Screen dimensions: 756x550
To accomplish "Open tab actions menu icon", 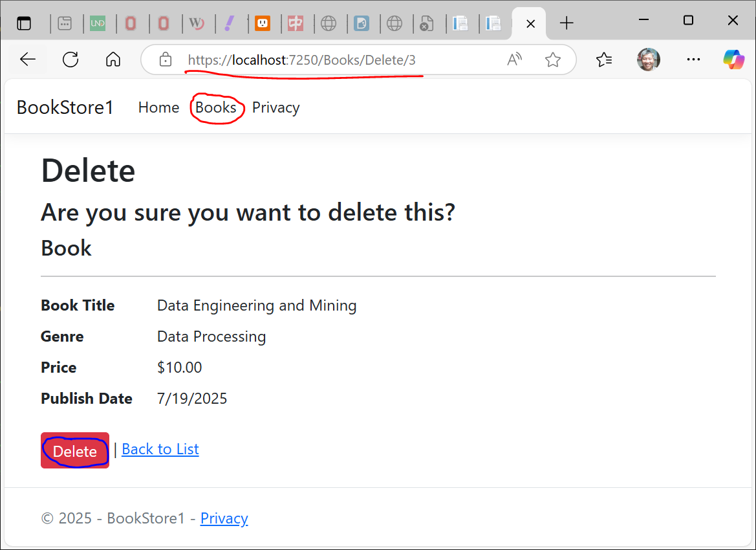I will click(x=24, y=23).
